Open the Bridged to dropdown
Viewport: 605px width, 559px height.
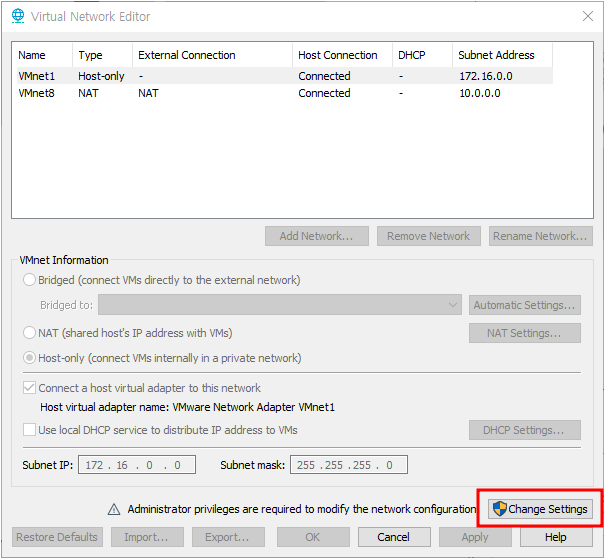(280, 305)
